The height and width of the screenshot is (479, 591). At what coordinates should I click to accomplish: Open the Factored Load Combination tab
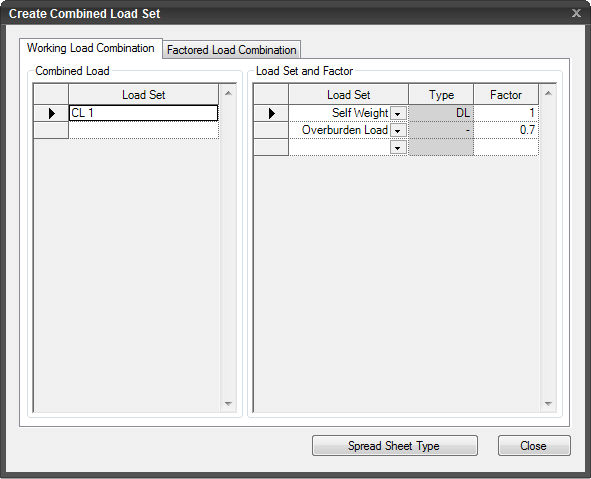coord(231,50)
